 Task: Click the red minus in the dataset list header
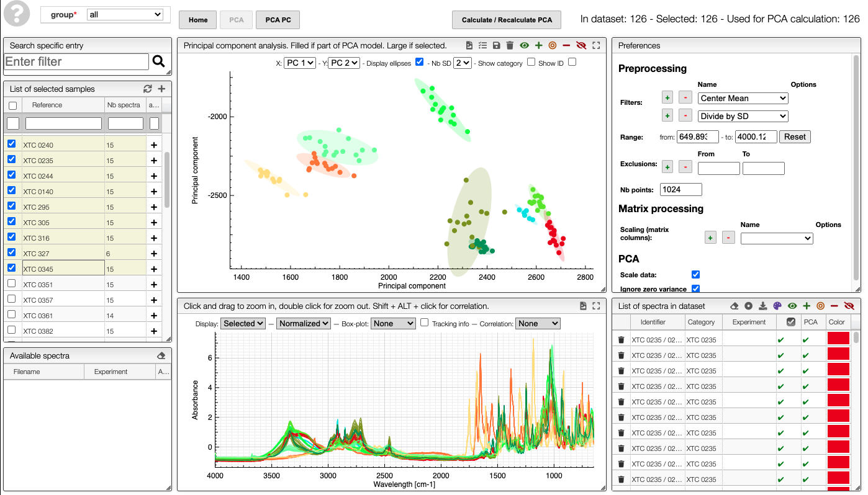[x=834, y=306]
